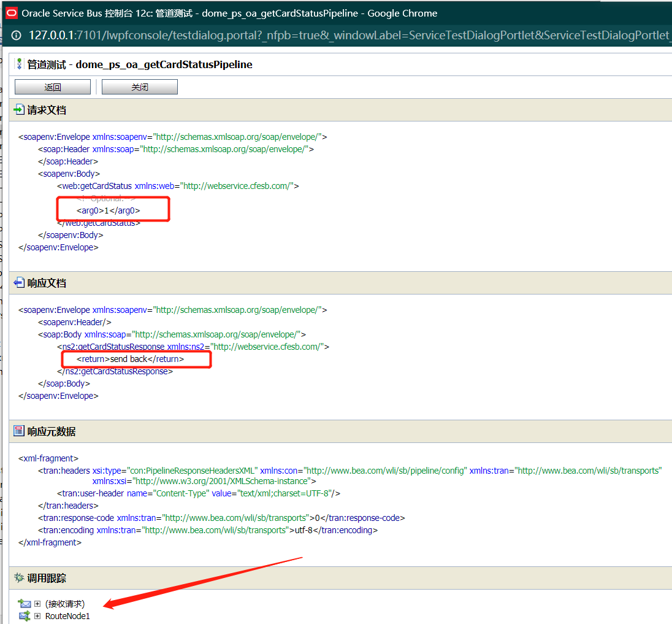The width and height of the screenshot is (672, 624).
Task: Select the RouteNode1 tree entry
Action: coord(67,616)
